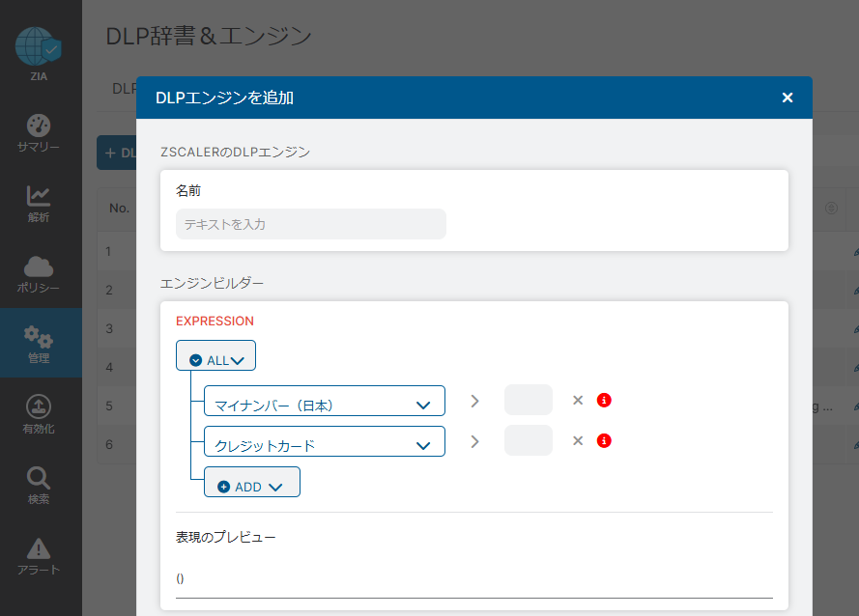Image resolution: width=859 pixels, height=616 pixels.
Task: Click the greater-than operator for クレジットカード row
Action: pyautogui.click(x=475, y=441)
